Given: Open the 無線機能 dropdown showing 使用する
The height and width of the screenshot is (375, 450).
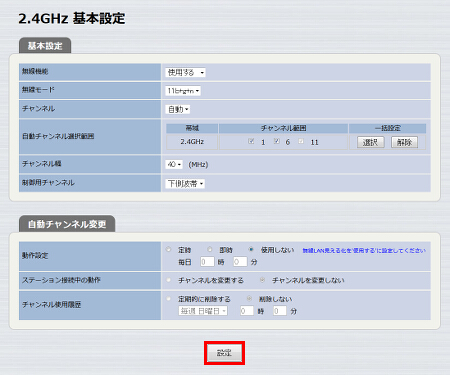Looking at the screenshot, I should [185, 72].
